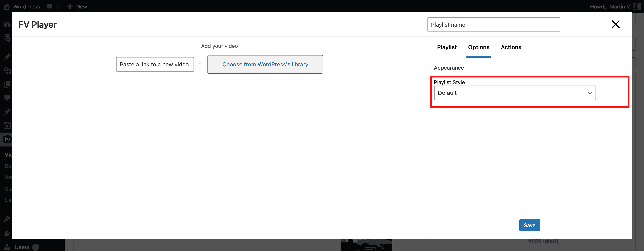
Task: Click WordPress site name in admin bar
Action: click(26, 6)
